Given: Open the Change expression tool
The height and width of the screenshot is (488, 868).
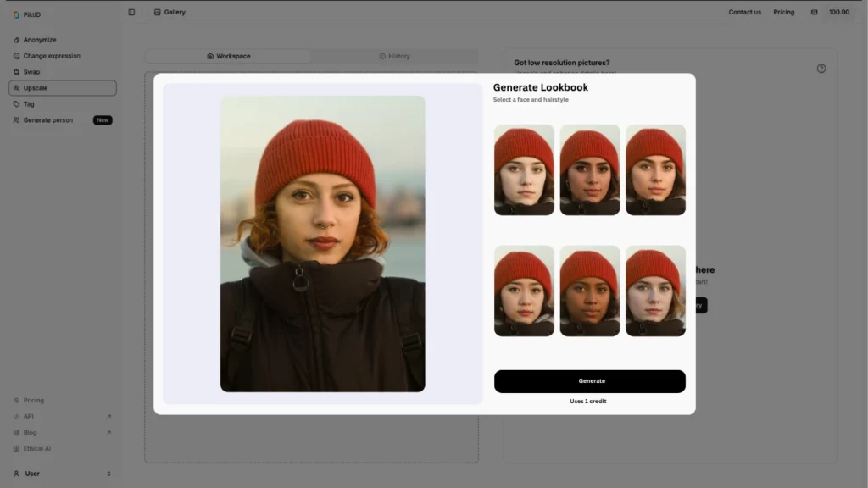Looking at the screenshot, I should pyautogui.click(x=51, y=56).
